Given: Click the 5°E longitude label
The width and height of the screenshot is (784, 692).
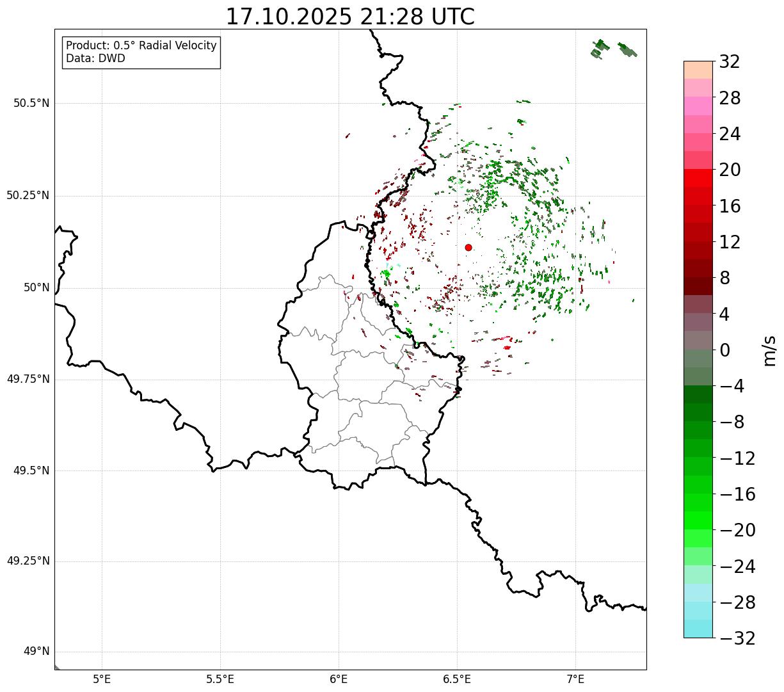Looking at the screenshot, I should tap(102, 679).
